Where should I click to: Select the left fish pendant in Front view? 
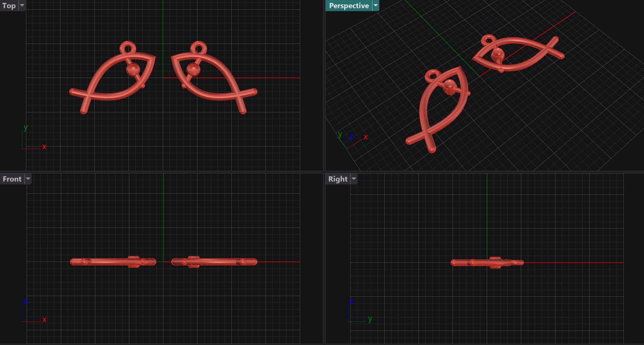point(113,262)
